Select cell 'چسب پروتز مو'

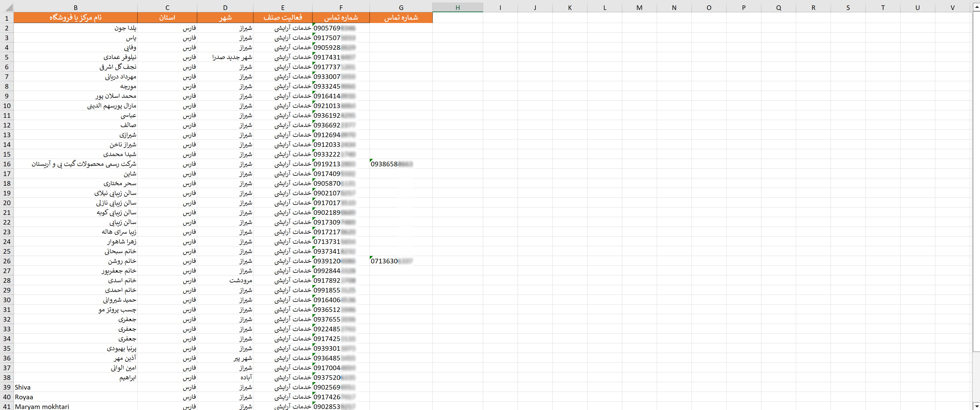pyautogui.click(x=75, y=309)
